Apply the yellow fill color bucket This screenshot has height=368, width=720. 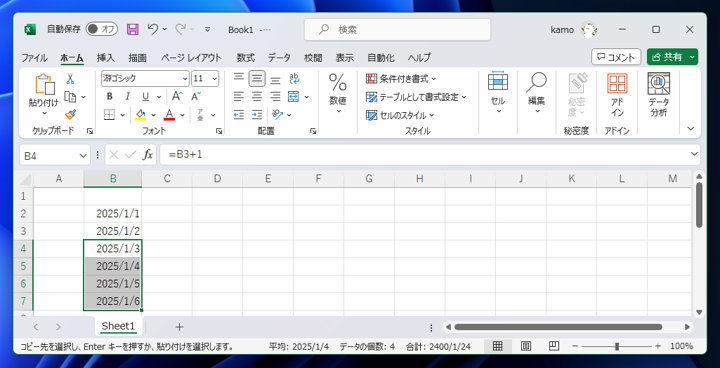coord(141,114)
